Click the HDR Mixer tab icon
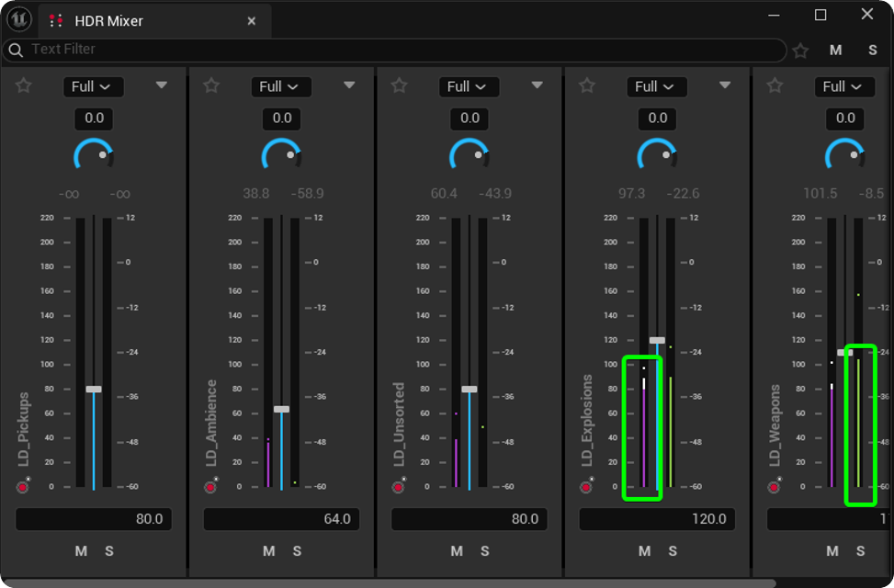This screenshot has height=588, width=894. (x=56, y=21)
